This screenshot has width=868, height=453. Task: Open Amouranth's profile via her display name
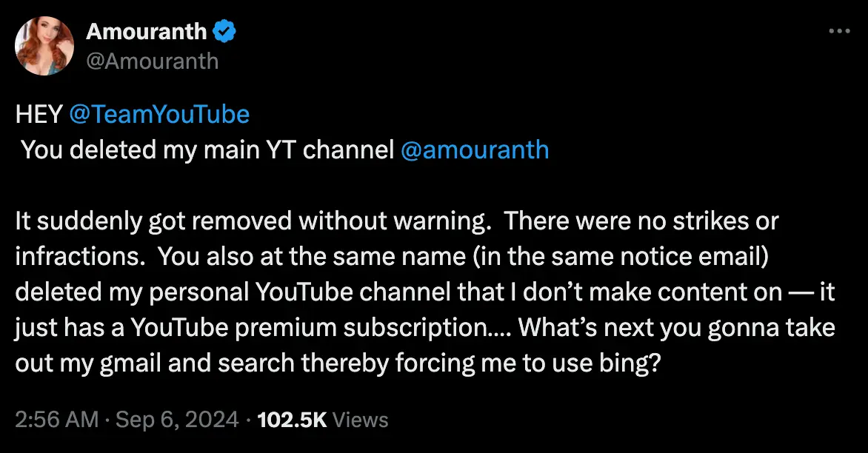(147, 31)
